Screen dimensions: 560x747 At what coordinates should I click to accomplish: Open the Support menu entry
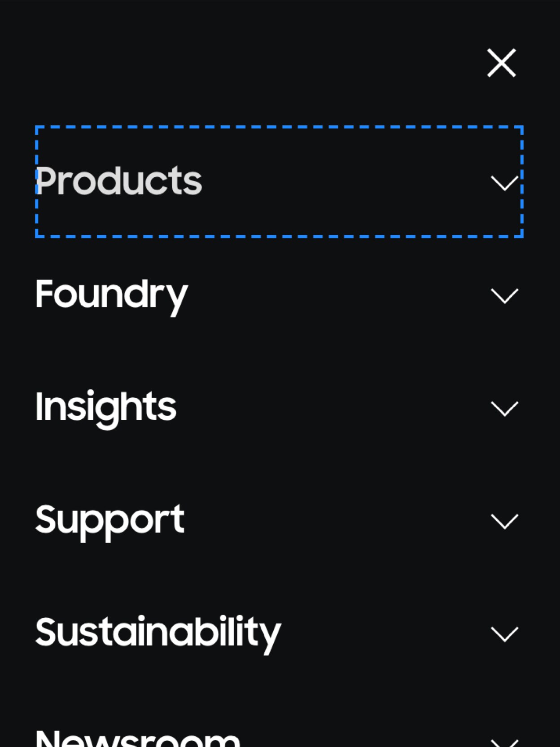[x=110, y=521]
